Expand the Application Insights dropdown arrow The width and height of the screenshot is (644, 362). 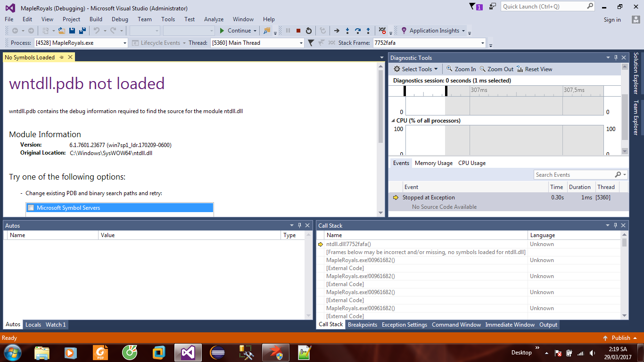coord(463,31)
